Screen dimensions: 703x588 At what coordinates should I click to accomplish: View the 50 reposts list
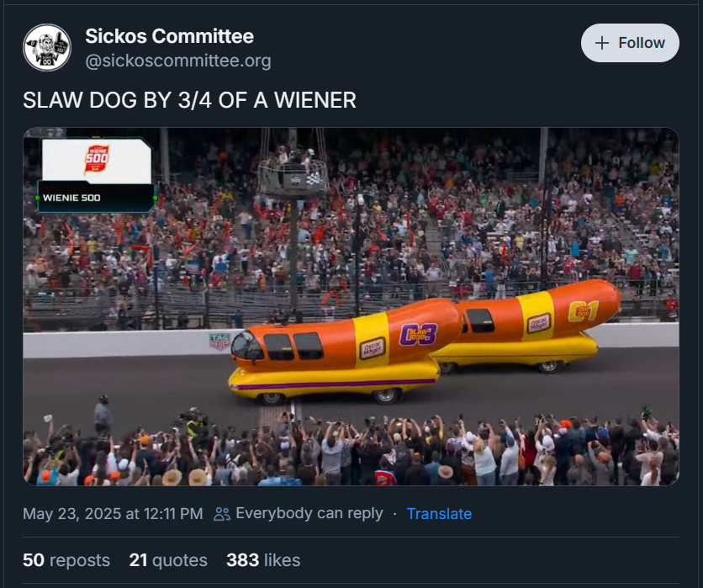coord(66,560)
